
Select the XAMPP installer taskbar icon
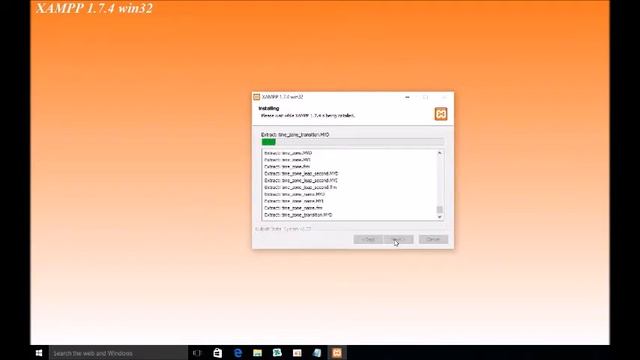tap(337, 353)
